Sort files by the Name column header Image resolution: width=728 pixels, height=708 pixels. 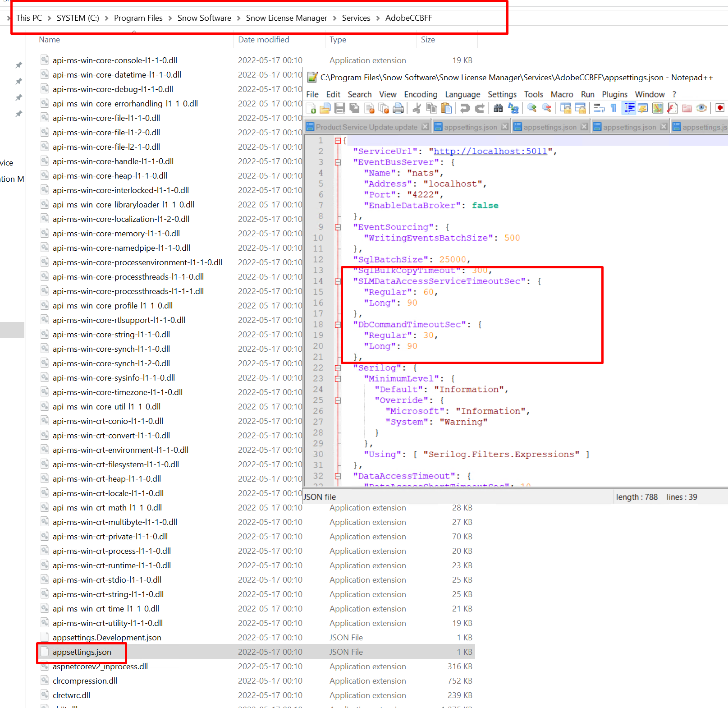pyautogui.click(x=49, y=40)
